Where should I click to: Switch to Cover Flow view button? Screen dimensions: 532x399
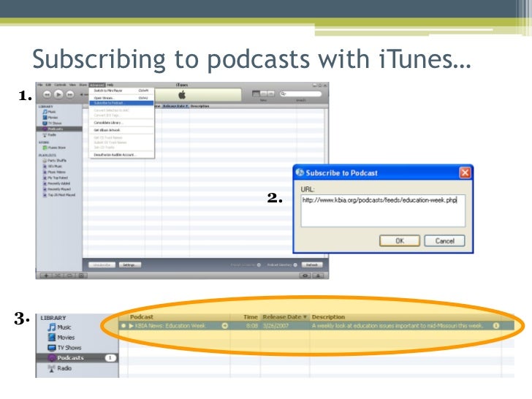click(270, 94)
